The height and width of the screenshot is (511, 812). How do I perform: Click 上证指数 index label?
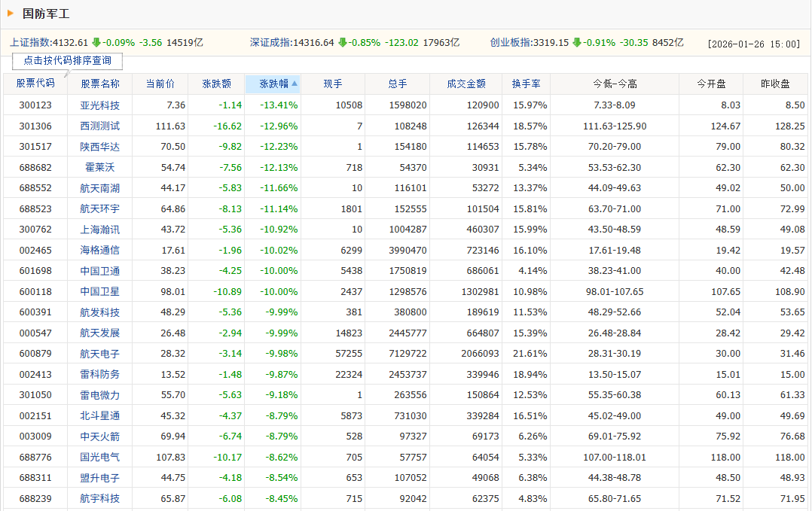click(x=29, y=42)
